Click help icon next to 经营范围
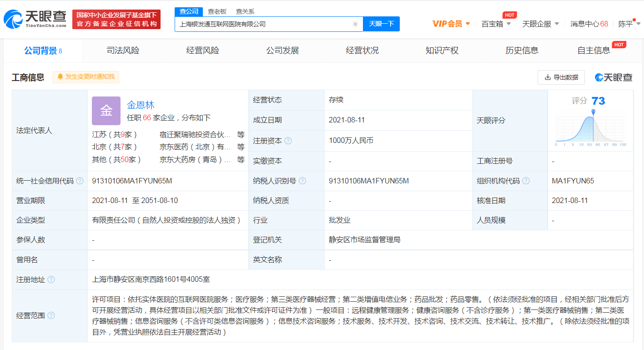The height and width of the screenshot is (350, 644). click(x=51, y=315)
